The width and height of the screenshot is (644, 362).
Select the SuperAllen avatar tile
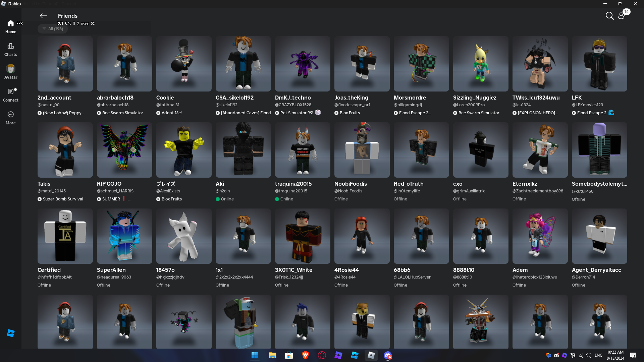(x=124, y=236)
